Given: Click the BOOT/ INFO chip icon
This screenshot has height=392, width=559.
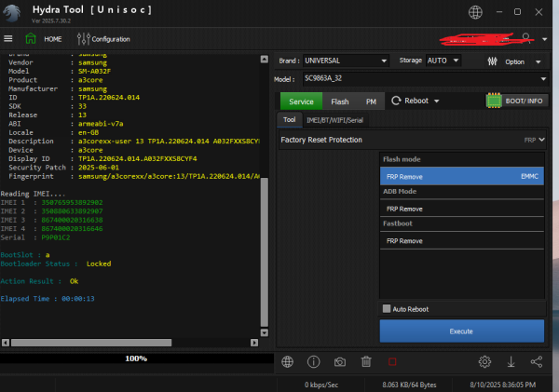Looking at the screenshot, I should (x=494, y=101).
